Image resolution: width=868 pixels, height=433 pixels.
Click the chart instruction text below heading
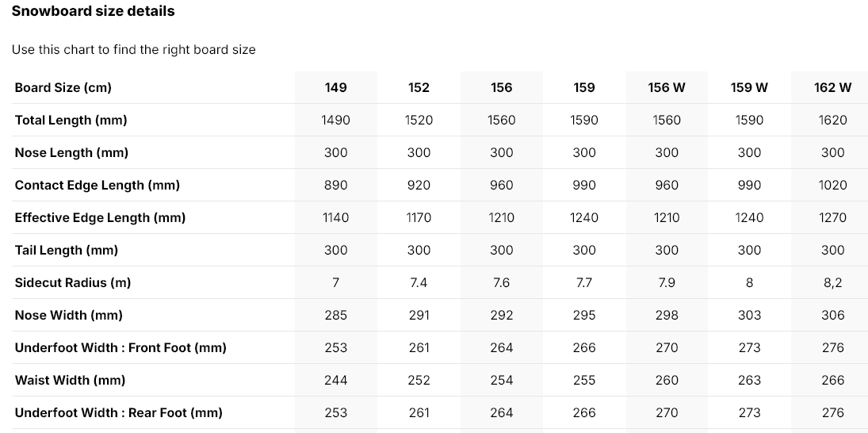click(x=133, y=50)
